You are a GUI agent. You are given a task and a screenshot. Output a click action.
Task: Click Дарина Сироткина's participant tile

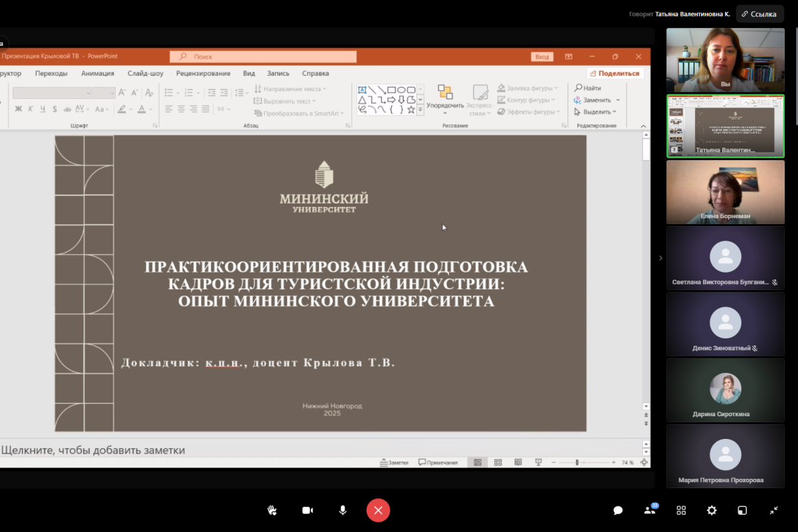(x=726, y=390)
